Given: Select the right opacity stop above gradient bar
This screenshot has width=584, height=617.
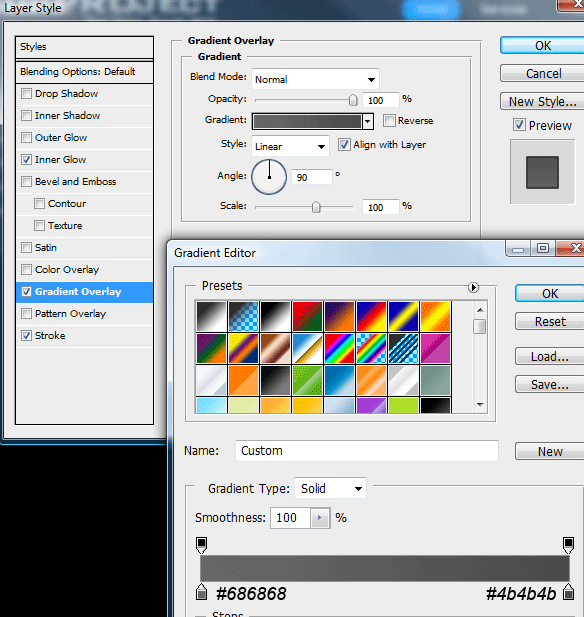Looking at the screenshot, I should point(568,545).
